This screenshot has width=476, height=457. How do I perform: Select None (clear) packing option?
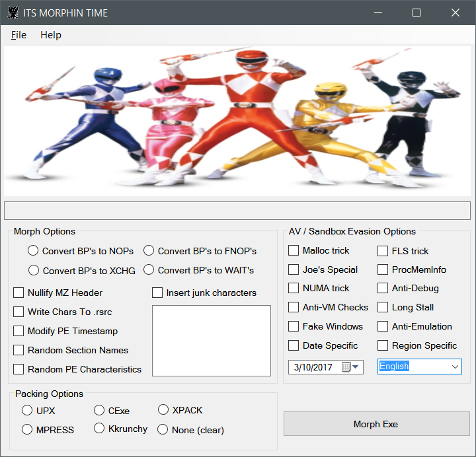tap(163, 429)
